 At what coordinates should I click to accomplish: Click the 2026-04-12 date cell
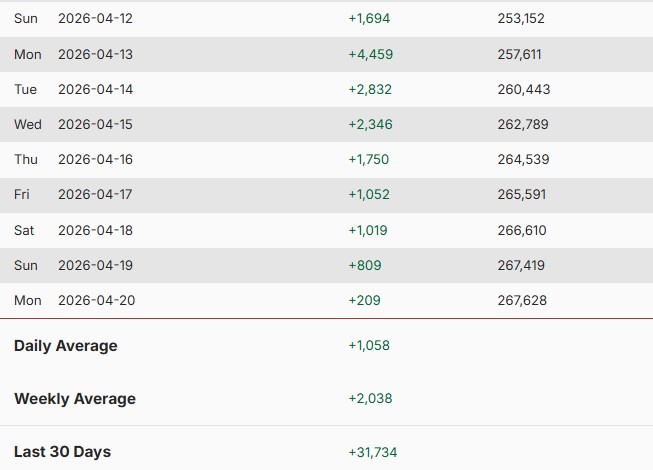tap(95, 19)
